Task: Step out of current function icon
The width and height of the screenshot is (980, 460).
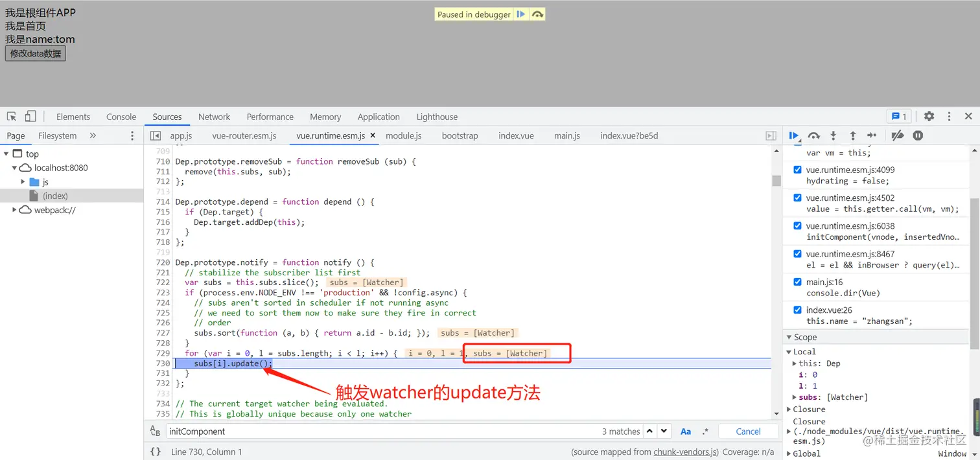Action: tap(853, 135)
